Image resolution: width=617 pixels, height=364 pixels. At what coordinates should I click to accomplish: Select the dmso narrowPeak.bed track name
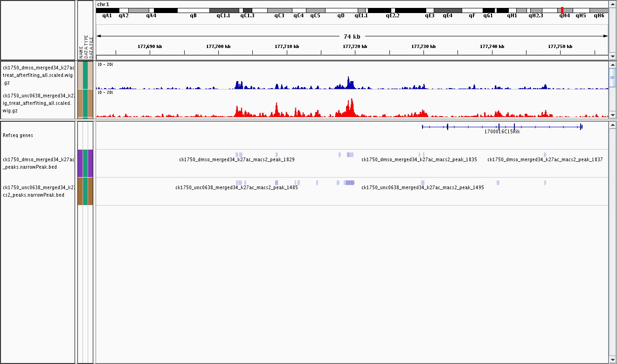[x=38, y=163]
